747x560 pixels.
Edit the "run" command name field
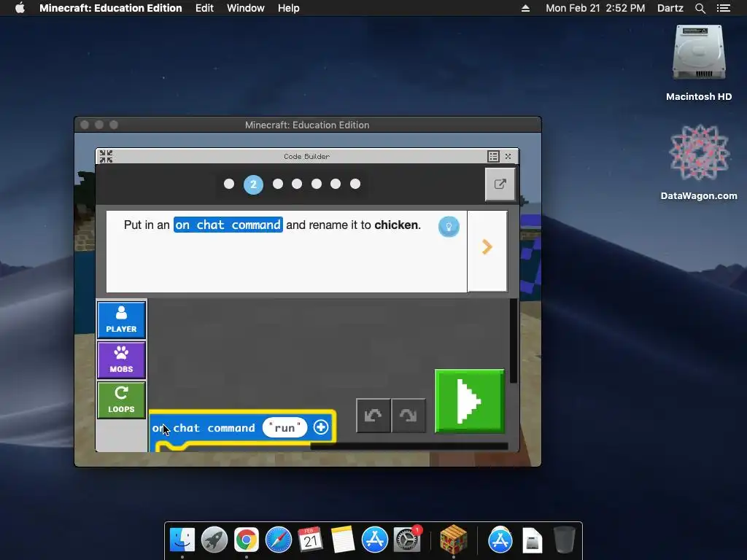pyautogui.click(x=285, y=427)
